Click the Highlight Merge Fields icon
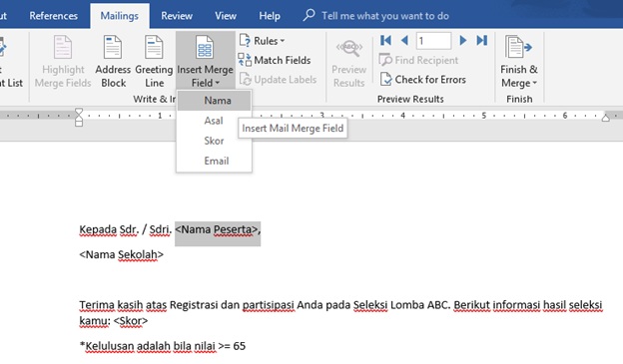This screenshot has width=623, height=364. click(x=63, y=47)
